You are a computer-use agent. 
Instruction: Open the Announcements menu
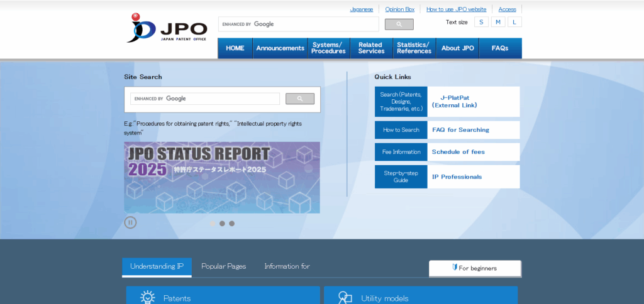[x=280, y=48]
